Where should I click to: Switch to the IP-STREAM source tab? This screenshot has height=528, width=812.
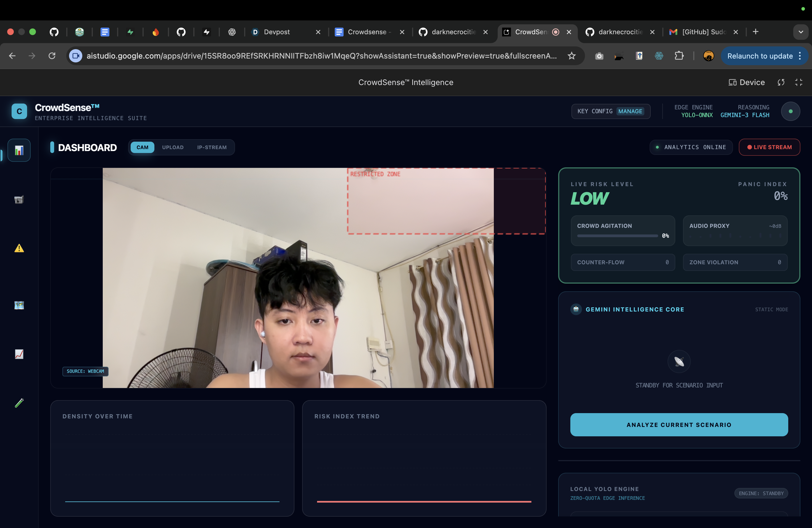212,147
